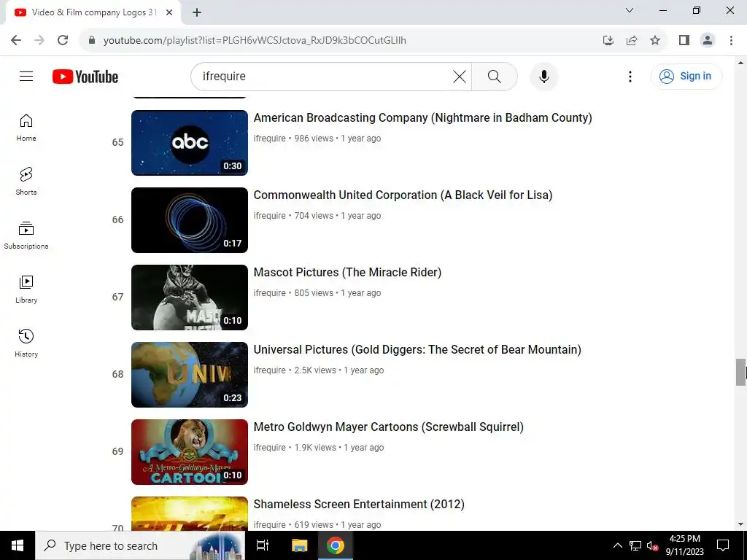The image size is (747, 560).
Task: View site information via the padlock icon
Action: coord(92,40)
